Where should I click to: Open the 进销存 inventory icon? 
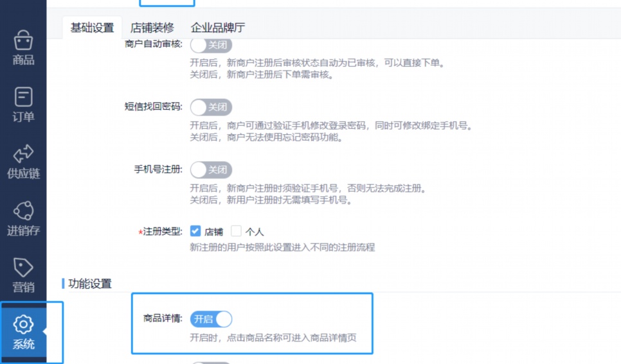[x=23, y=211]
